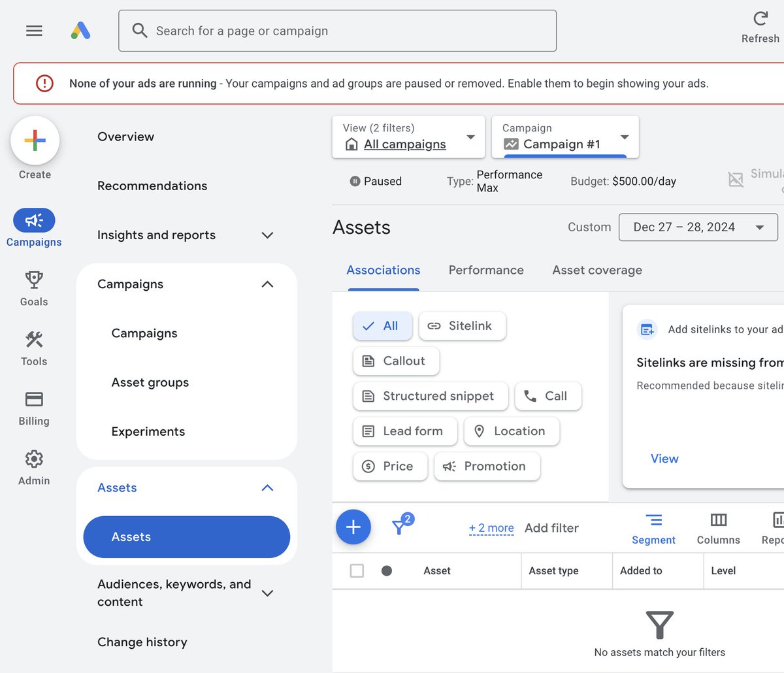Click the +2 more filters link
Screen dimensions: 784x673
click(x=491, y=528)
